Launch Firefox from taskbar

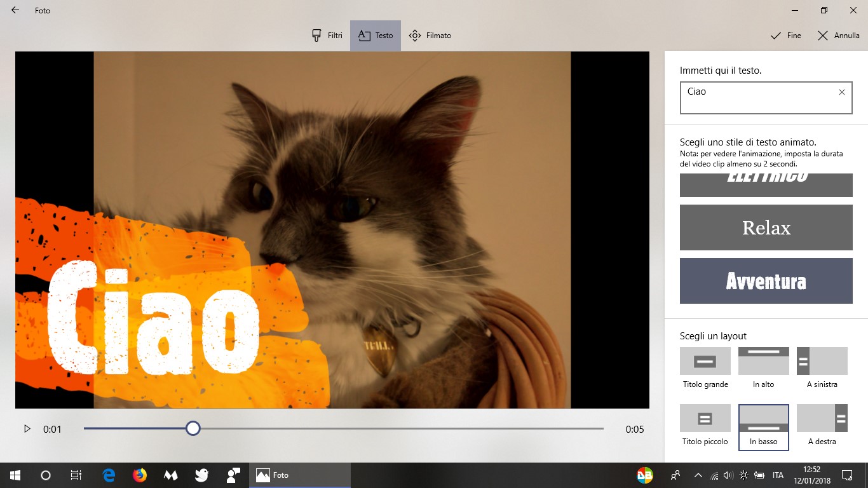pyautogui.click(x=140, y=475)
